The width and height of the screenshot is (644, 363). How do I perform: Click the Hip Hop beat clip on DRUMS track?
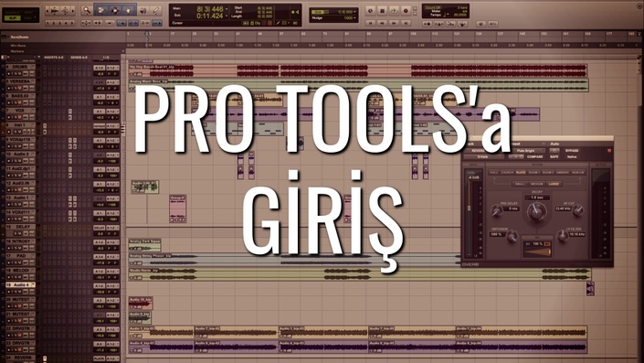pos(161,70)
